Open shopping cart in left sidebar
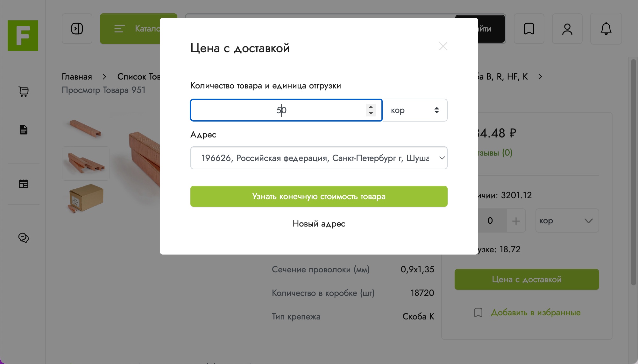This screenshot has width=638, height=364. [24, 92]
